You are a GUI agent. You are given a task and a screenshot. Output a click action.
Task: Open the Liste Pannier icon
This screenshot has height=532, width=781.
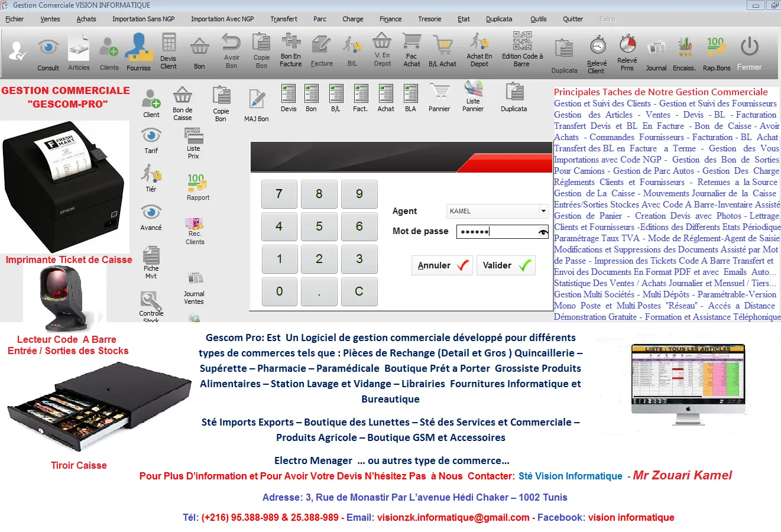(473, 96)
